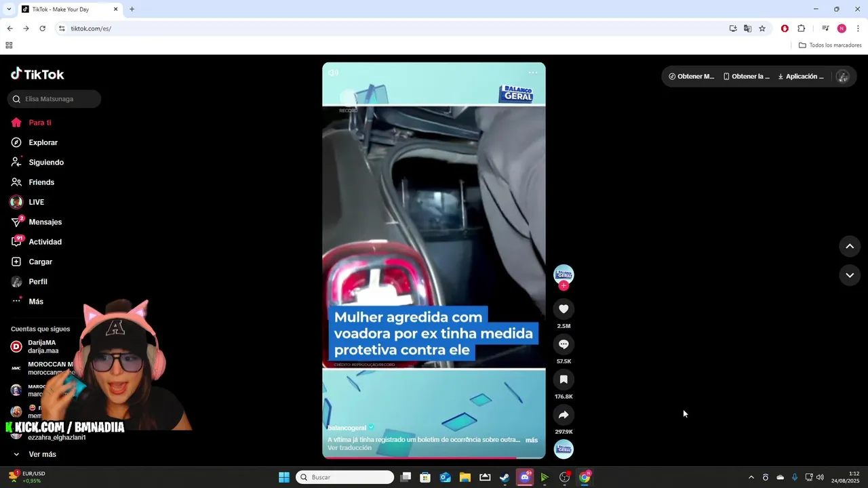The width and height of the screenshot is (868, 488).
Task: Open Todos los marcadores folder
Action: click(x=830, y=45)
